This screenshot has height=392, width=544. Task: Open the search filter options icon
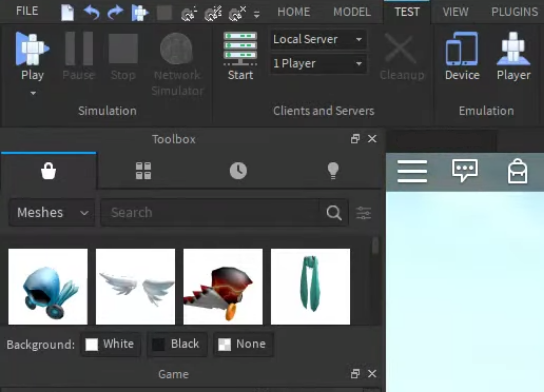point(364,213)
